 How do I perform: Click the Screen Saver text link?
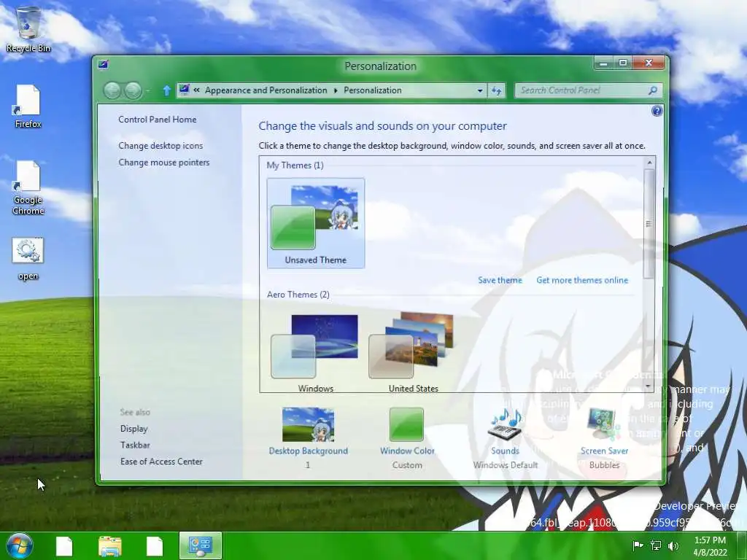(x=604, y=451)
